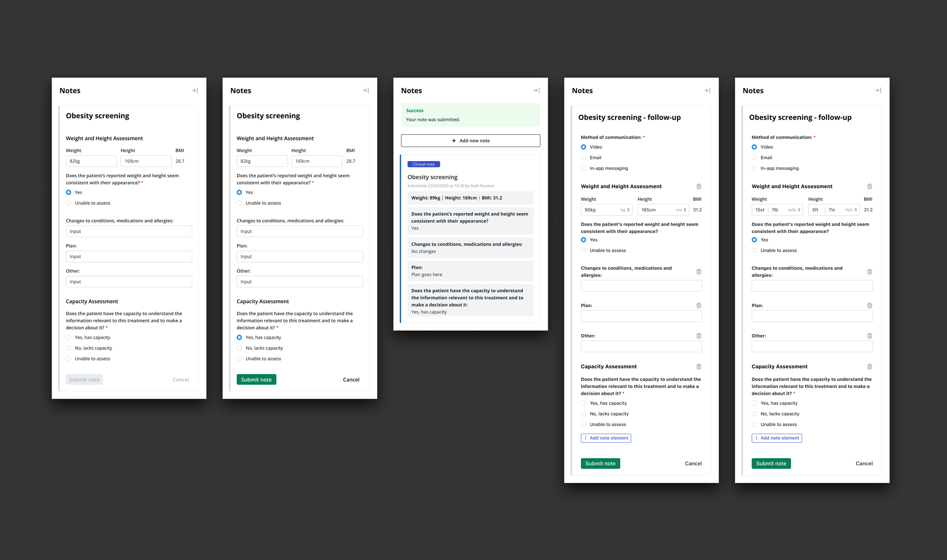
Task: Open the cm height unit selector
Action: point(681,210)
